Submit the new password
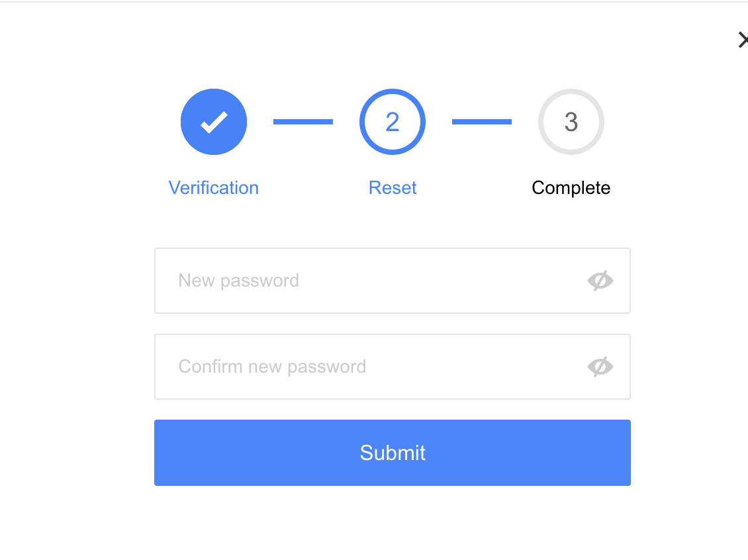Viewport: 748px width, 560px height. click(392, 453)
